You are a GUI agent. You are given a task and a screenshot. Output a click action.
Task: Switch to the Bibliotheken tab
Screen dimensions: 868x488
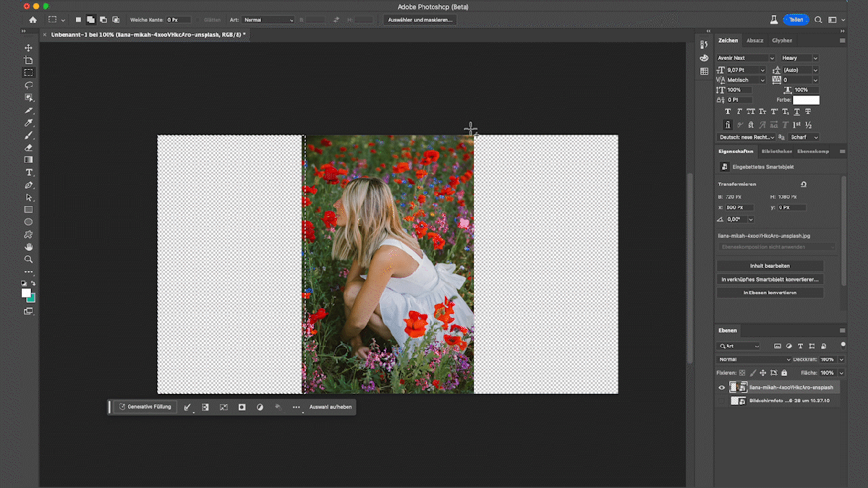776,151
